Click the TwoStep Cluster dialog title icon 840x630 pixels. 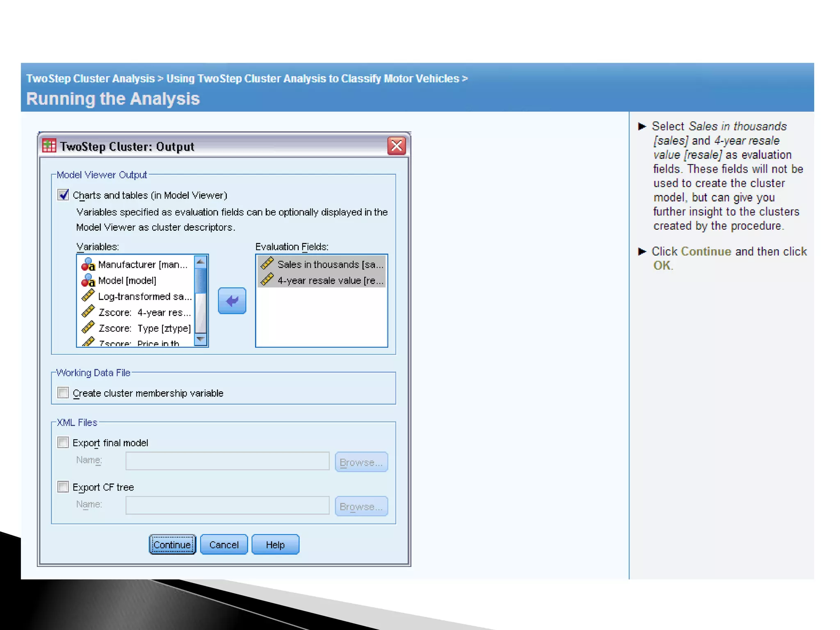point(49,146)
